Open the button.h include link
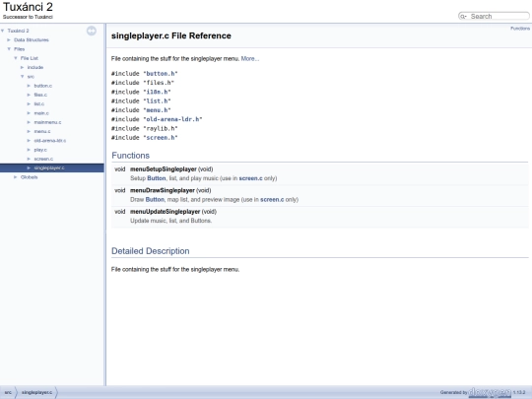 (161, 74)
